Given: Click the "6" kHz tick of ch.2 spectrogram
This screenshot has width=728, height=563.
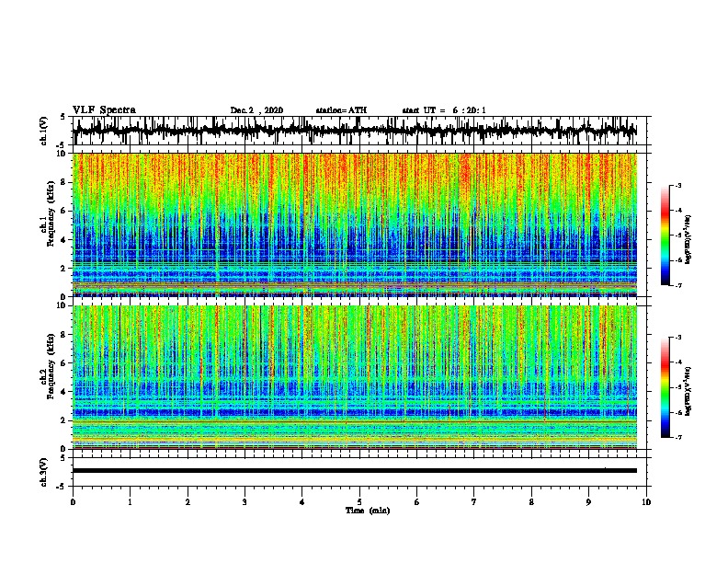Looking at the screenshot, I should [63, 363].
